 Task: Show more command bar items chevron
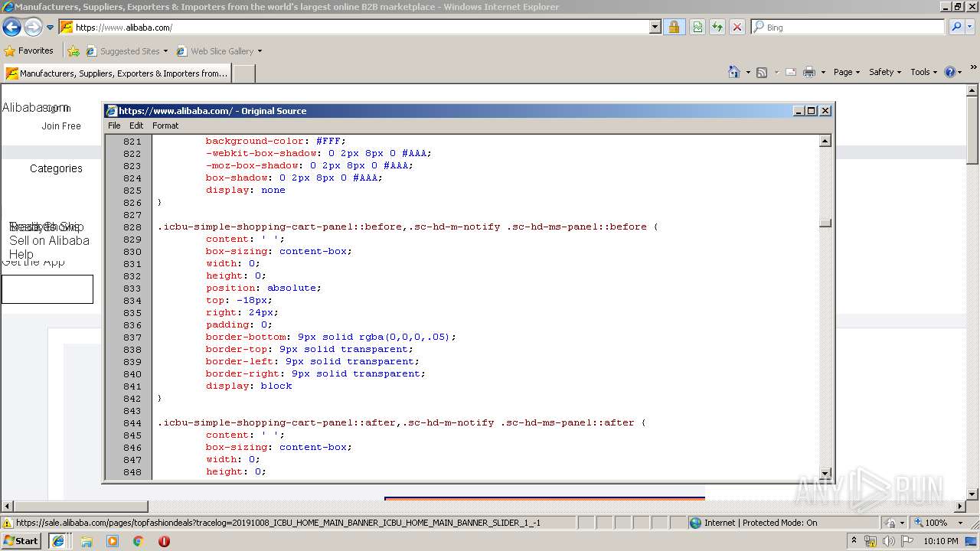[x=974, y=69]
